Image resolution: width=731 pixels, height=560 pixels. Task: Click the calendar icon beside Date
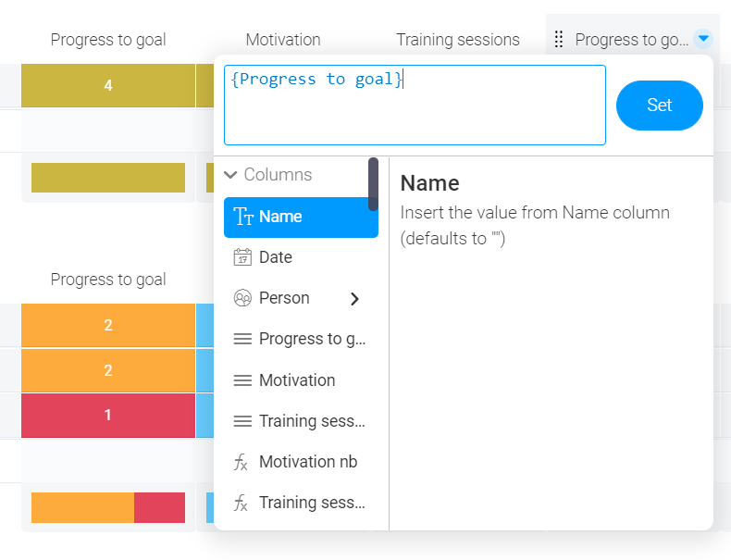(x=243, y=257)
